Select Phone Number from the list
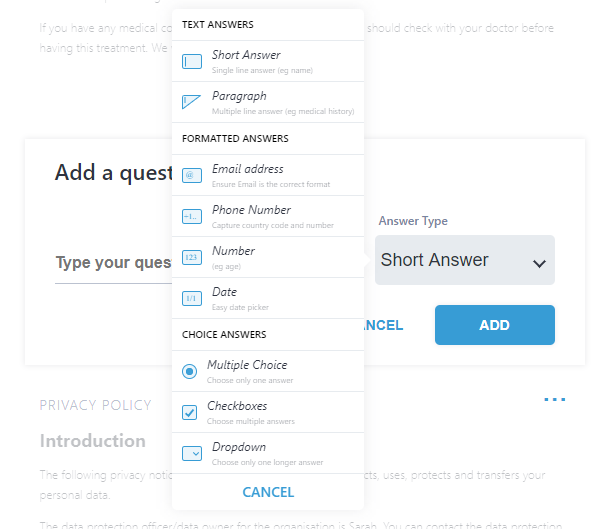Image resolution: width=610 pixels, height=529 pixels. point(268,216)
